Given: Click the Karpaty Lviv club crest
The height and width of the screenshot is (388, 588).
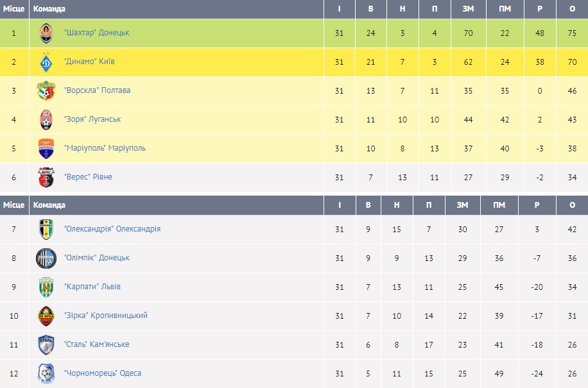Looking at the screenshot, I should click(46, 287).
